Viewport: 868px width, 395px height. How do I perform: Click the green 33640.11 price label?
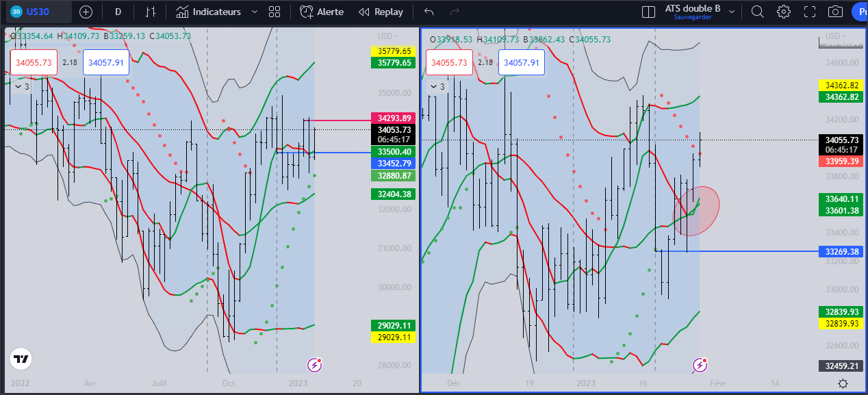[x=841, y=199]
